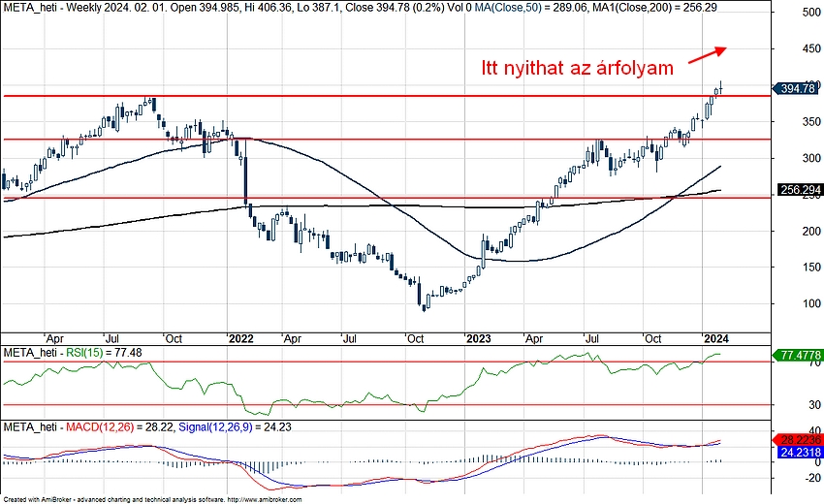Click the 394.78 current price label
This screenshot has height=504, width=824.
tap(798, 88)
